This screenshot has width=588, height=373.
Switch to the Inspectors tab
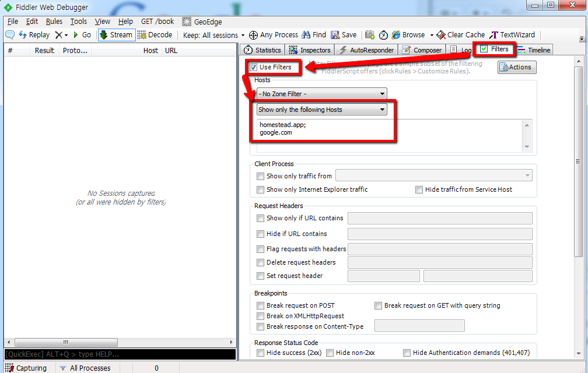pyautogui.click(x=310, y=50)
